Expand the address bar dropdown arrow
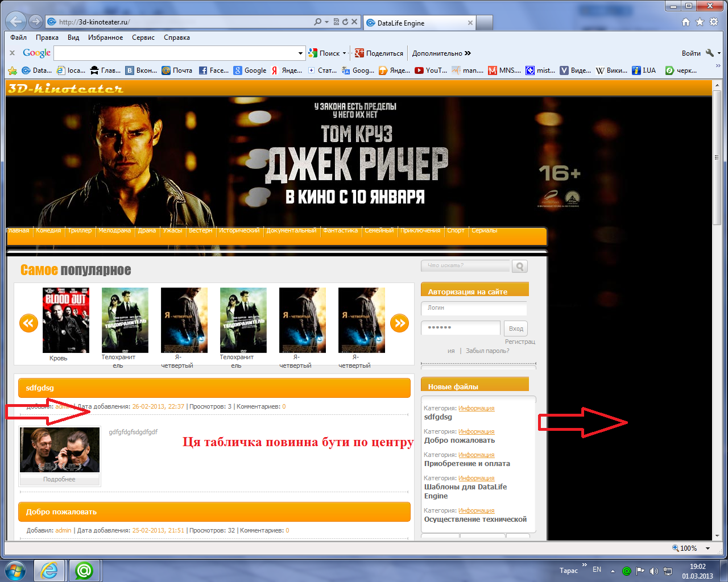Screen dimensions: 728x582 point(326,22)
